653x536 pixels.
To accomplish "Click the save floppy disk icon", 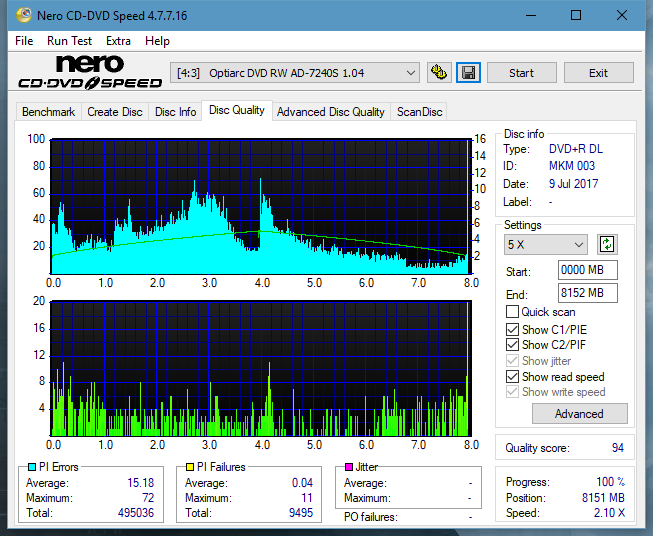I will [469, 73].
